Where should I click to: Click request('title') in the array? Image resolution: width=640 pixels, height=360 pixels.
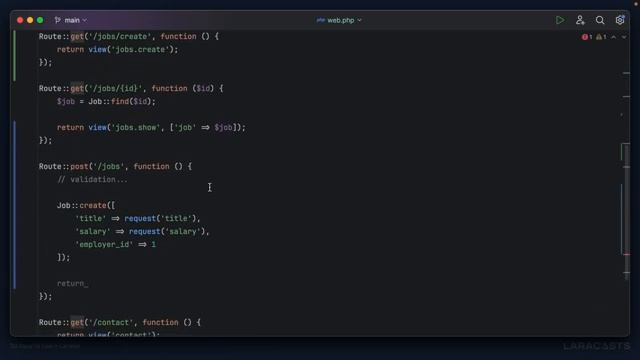[160, 218]
